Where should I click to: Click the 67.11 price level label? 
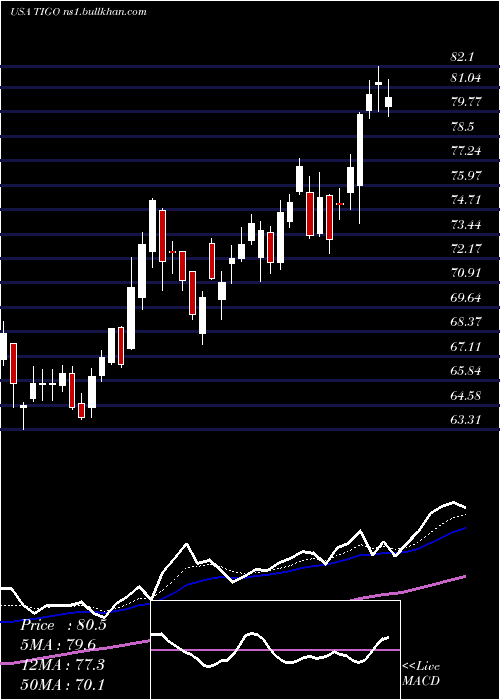[466, 346]
